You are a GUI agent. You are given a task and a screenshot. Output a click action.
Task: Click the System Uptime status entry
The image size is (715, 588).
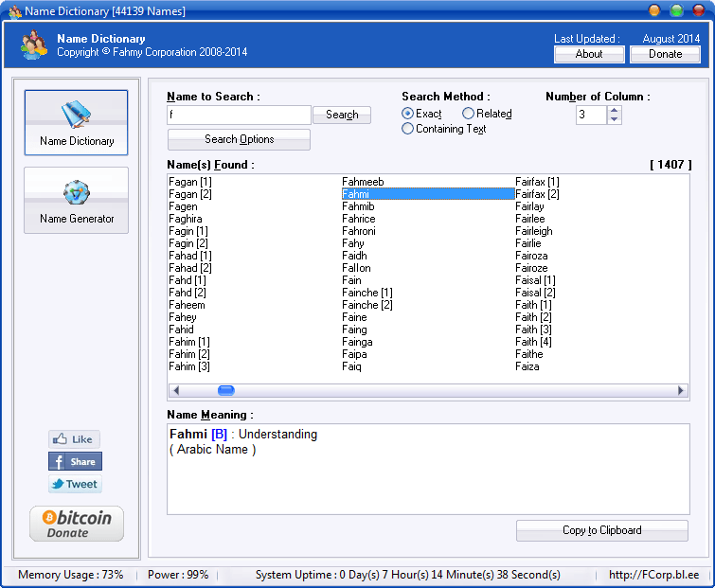(407, 575)
